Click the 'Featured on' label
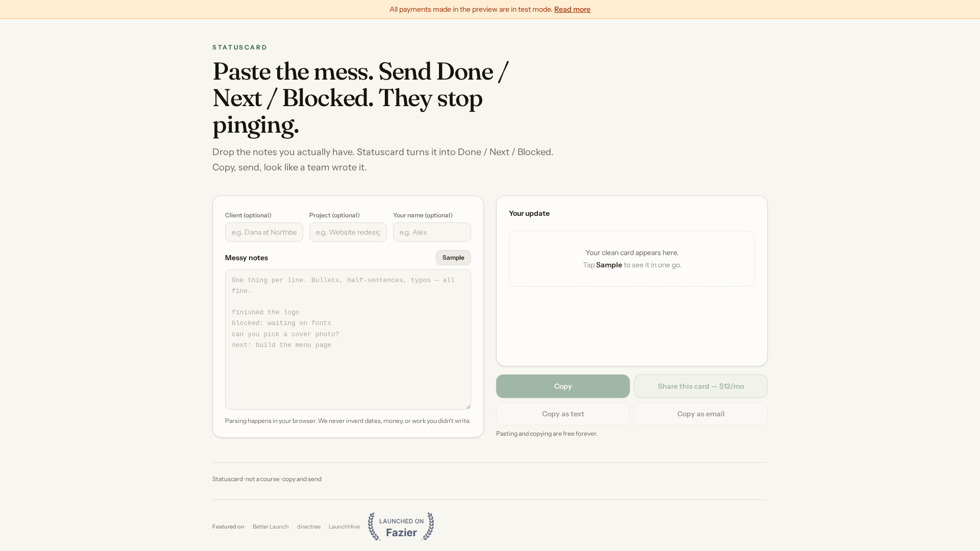 pos(228,527)
